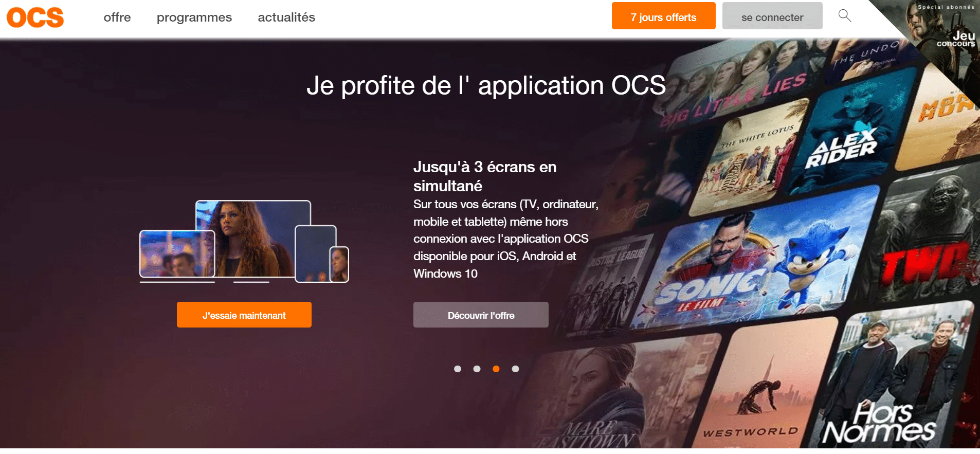Click the headline Je profite de l'application OCS
980x454 pixels.
click(486, 85)
